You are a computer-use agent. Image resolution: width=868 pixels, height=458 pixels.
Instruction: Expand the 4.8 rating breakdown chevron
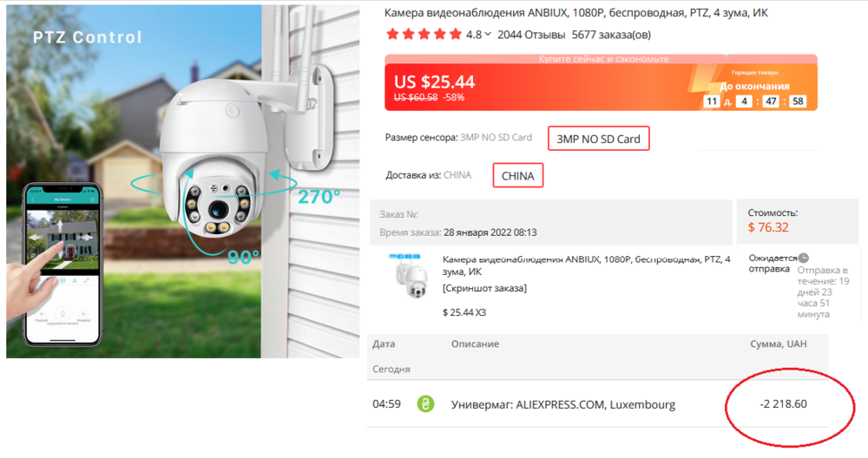click(489, 35)
